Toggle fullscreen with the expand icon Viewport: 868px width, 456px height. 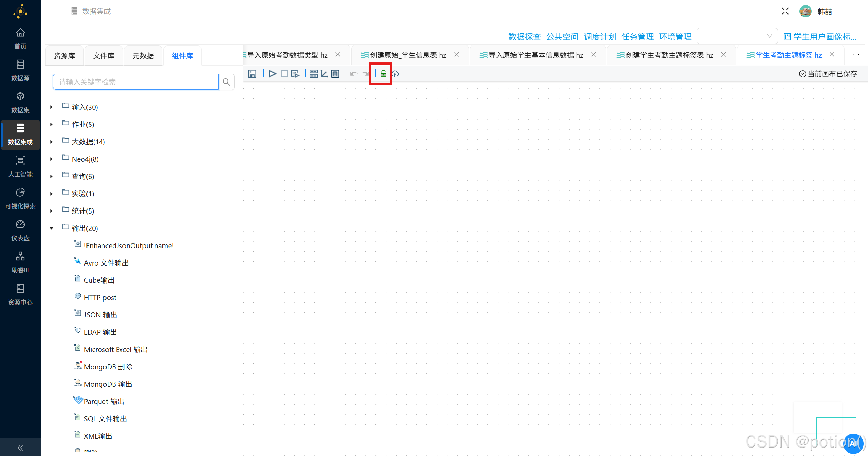tap(785, 11)
